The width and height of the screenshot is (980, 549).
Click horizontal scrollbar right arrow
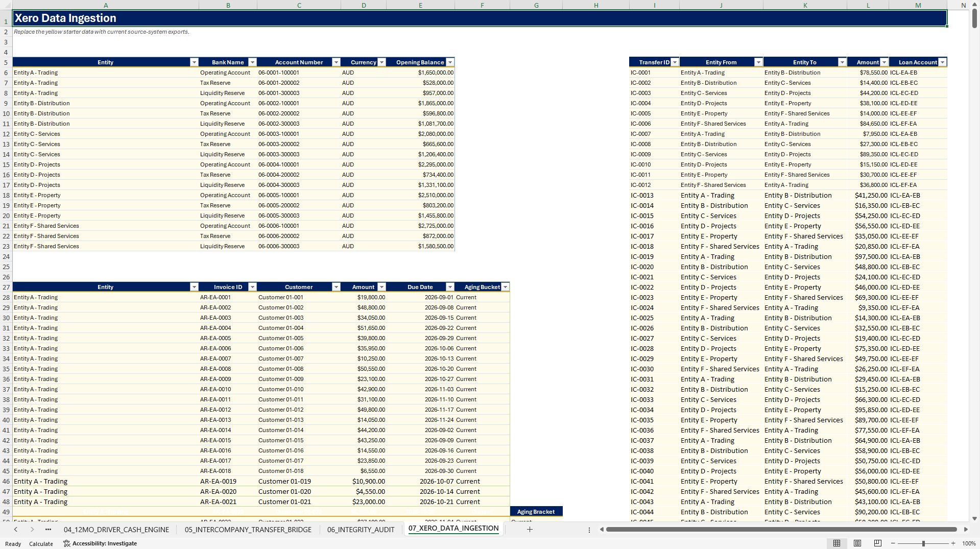click(x=966, y=530)
